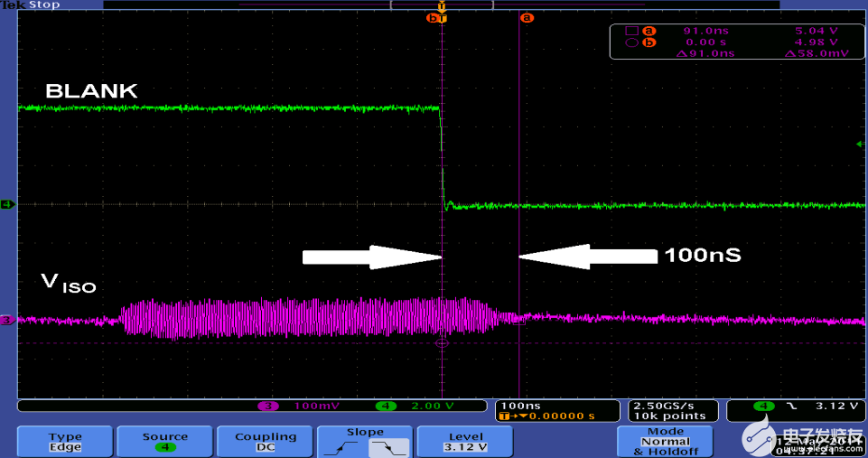
Task: Click the 0.00000 s trigger delay readout
Action: 561,416
